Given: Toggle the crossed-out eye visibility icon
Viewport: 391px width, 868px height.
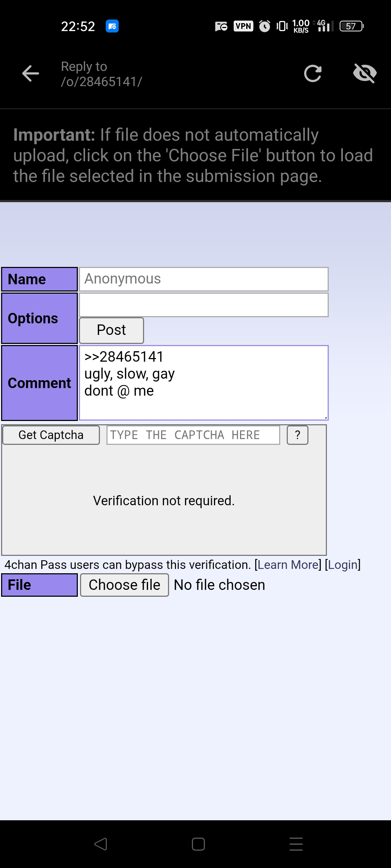Looking at the screenshot, I should coord(365,73).
